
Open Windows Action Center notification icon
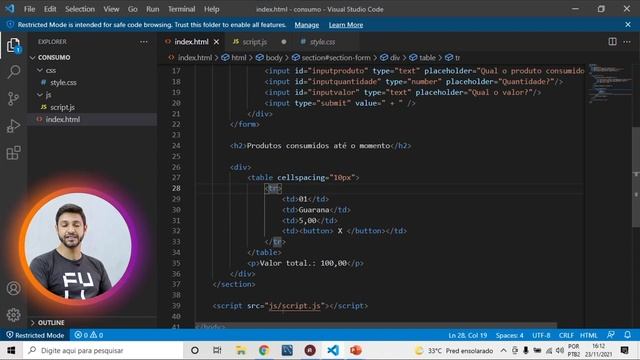coord(624,350)
